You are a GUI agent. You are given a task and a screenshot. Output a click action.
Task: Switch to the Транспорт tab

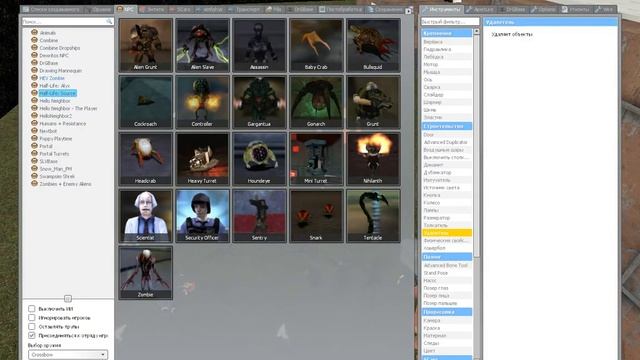(x=244, y=9)
